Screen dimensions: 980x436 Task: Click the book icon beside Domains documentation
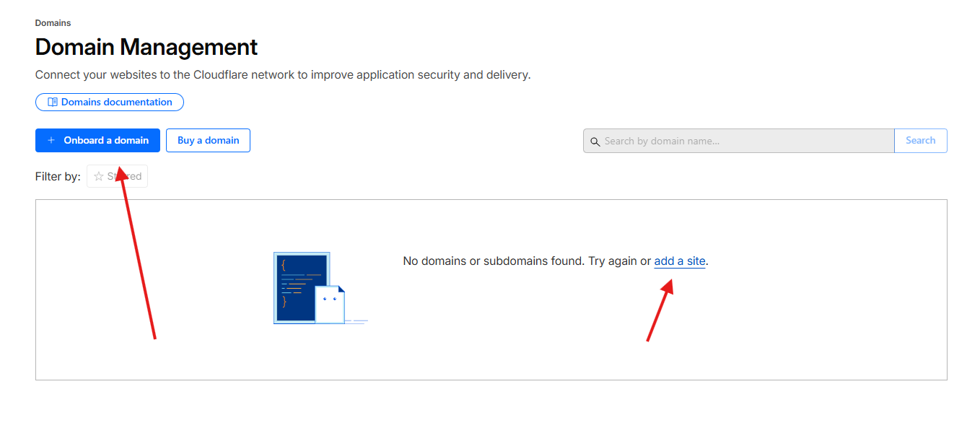pyautogui.click(x=53, y=103)
